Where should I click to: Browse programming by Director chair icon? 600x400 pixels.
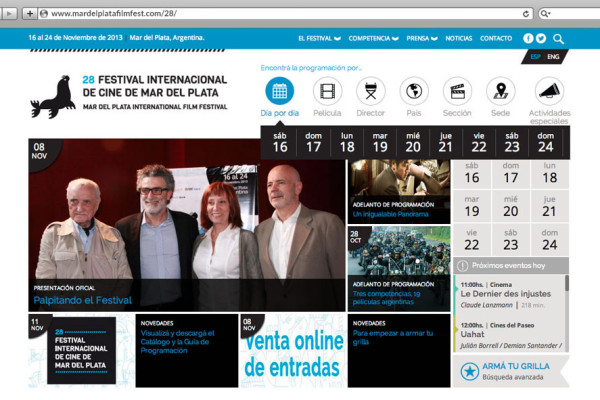(370, 91)
